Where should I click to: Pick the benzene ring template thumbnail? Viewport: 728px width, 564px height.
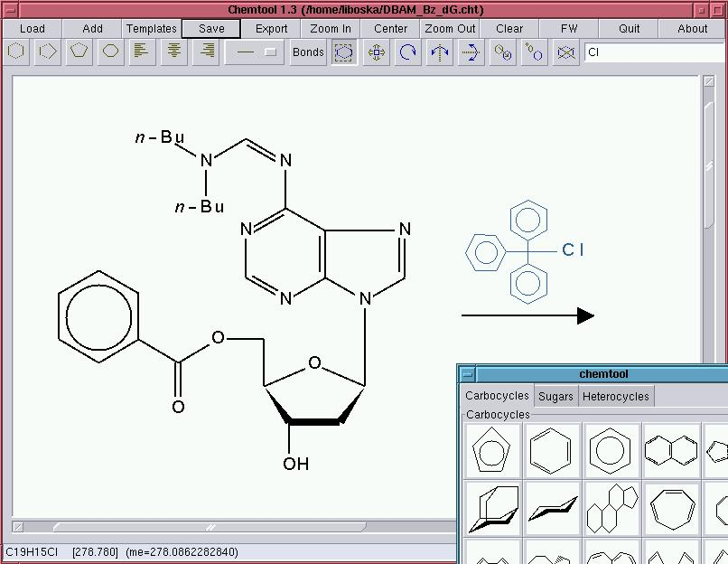(552, 450)
